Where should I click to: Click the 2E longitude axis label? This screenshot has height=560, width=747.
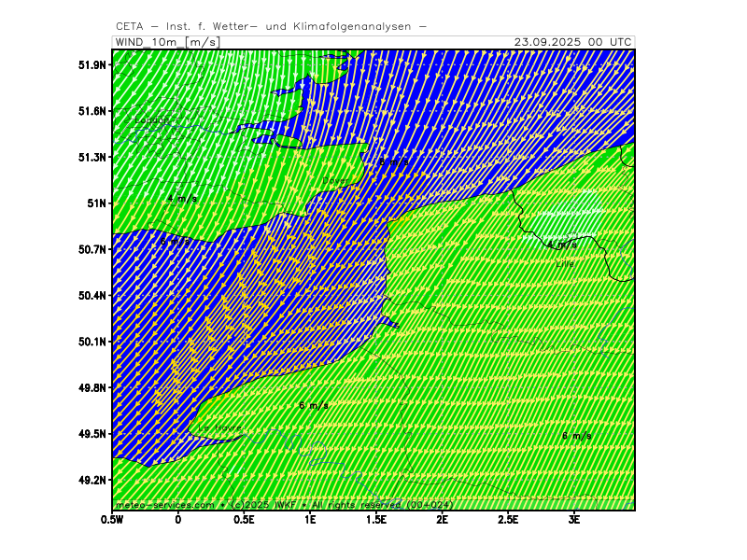point(442,520)
